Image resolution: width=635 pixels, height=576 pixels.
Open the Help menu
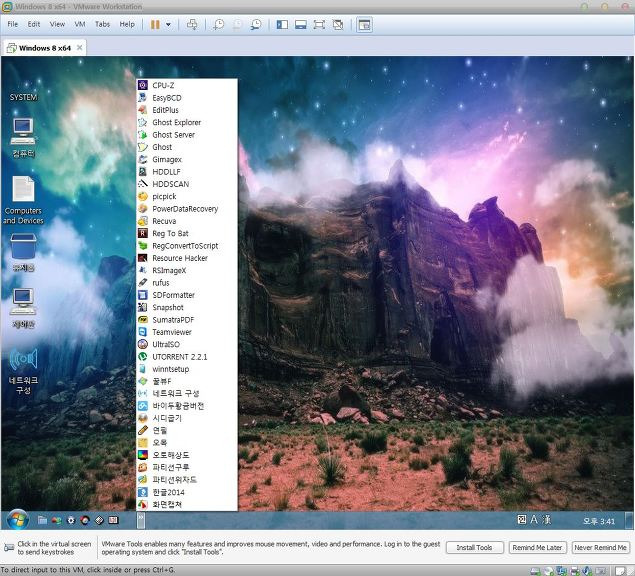[x=127, y=24]
